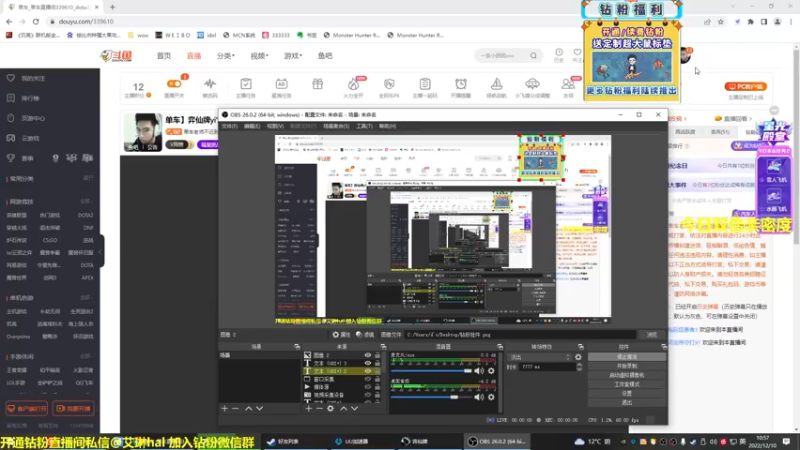This screenshot has height=450, width=800.
Task: Move the selected scene down in OBS
Action: (x=260, y=408)
